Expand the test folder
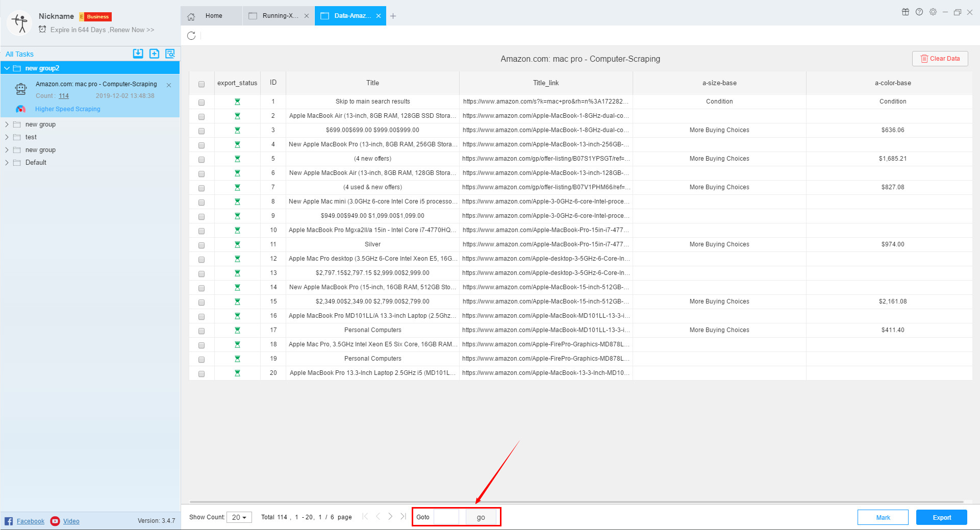The height and width of the screenshot is (530, 980). click(x=7, y=137)
